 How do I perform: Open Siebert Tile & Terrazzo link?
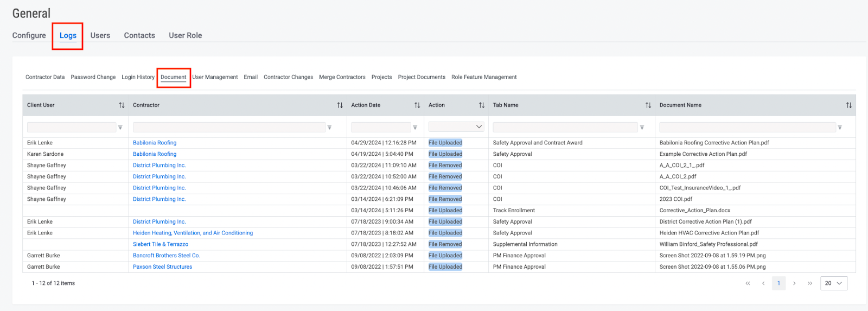(x=161, y=244)
